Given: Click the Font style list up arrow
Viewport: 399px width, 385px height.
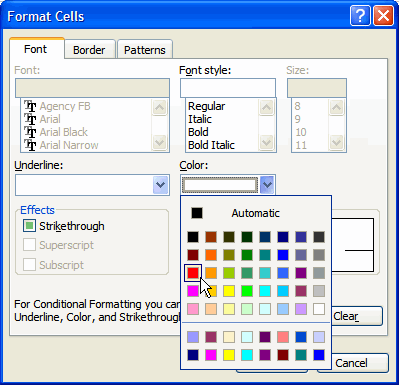Looking at the screenshot, I should [266, 107].
